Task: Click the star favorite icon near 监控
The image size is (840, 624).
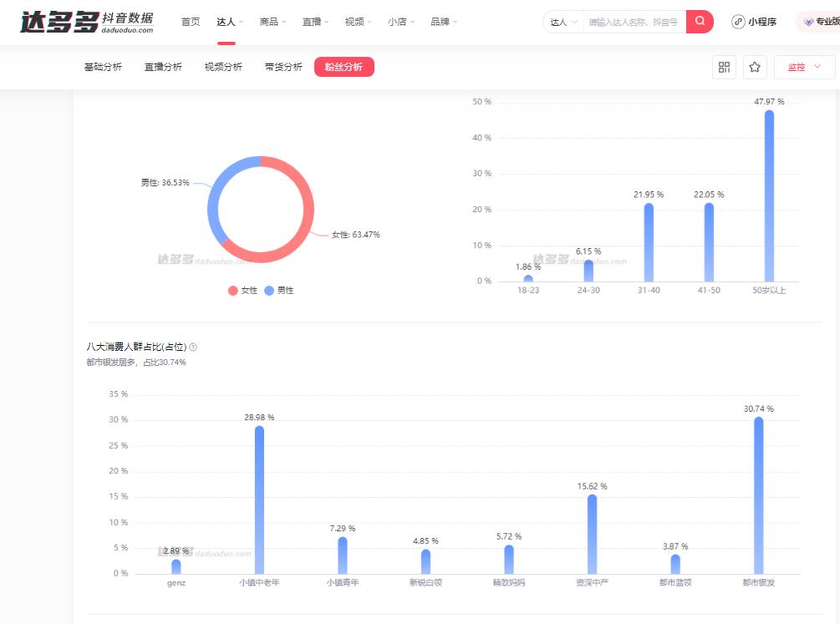Action: (x=755, y=67)
